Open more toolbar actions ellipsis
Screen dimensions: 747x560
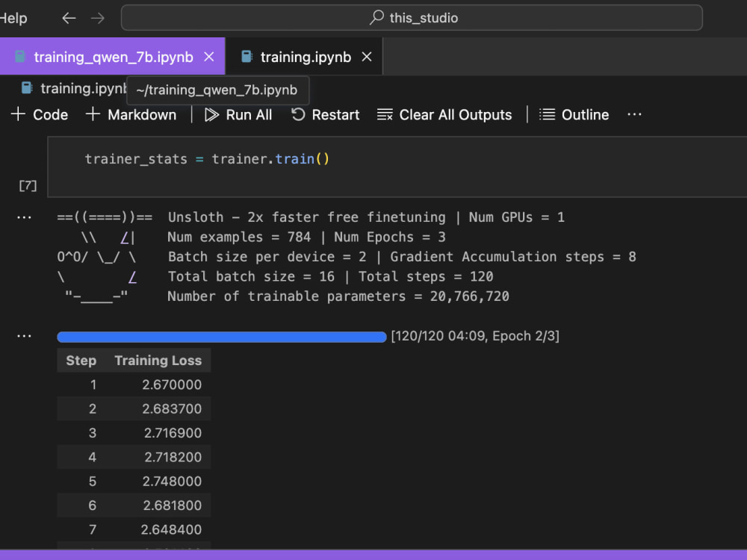(x=634, y=114)
